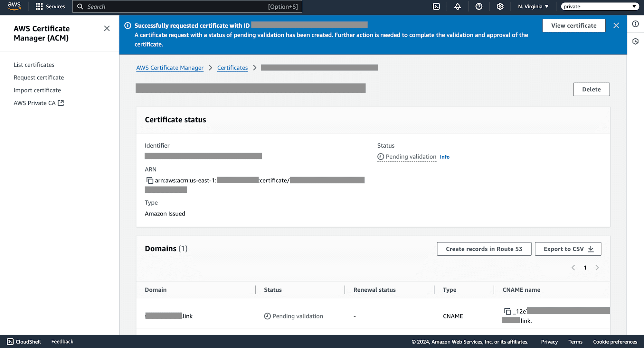Click the pending validation clock icon in Status
This screenshot has height=348, width=644.
point(381,157)
